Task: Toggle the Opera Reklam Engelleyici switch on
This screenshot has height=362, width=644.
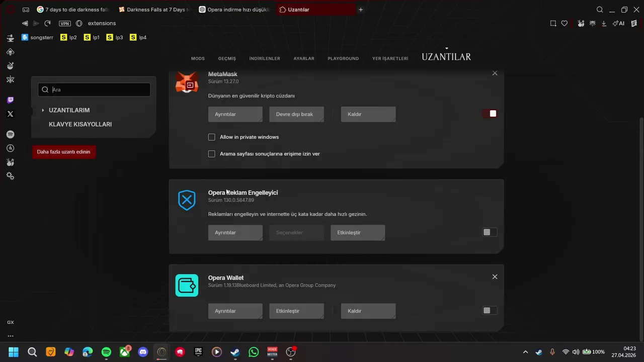Action: pyautogui.click(x=490, y=232)
